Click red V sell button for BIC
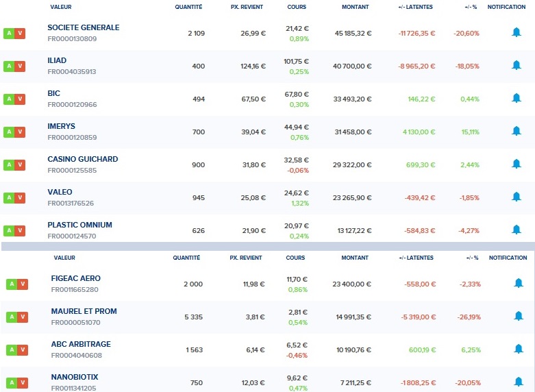 pos(20,99)
